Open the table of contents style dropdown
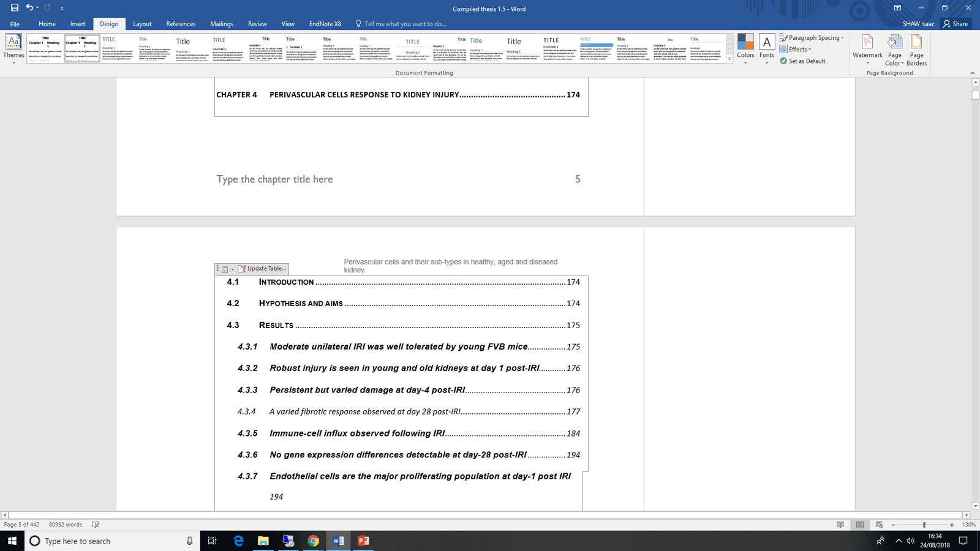Image resolution: width=980 pixels, height=551 pixels. pos(227,269)
